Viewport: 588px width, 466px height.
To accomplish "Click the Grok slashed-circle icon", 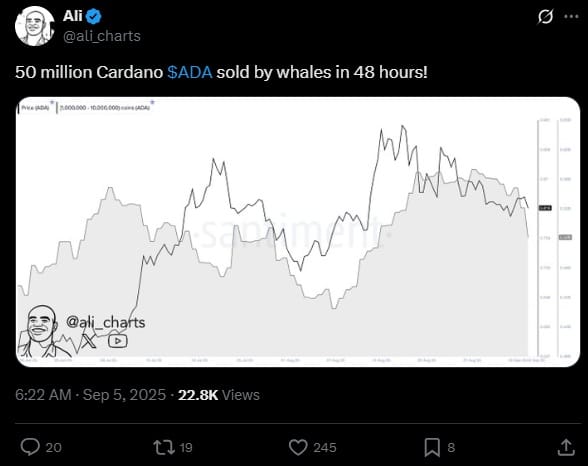I will 545,16.
